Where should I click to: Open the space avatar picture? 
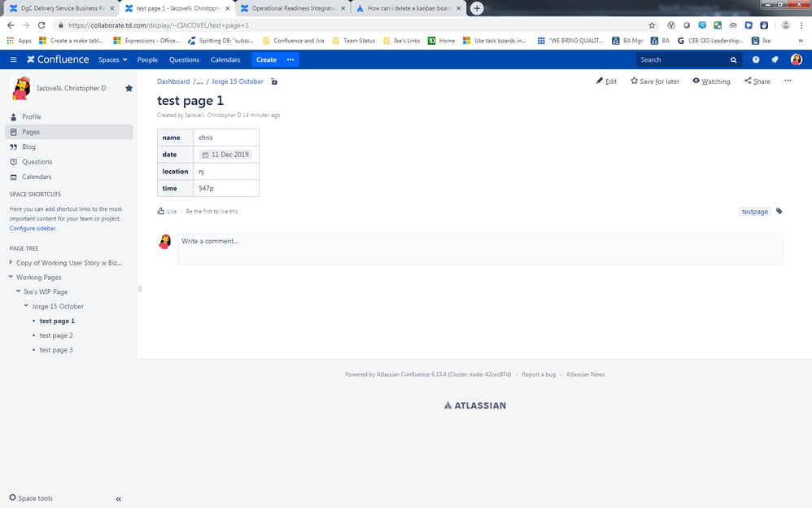21,88
